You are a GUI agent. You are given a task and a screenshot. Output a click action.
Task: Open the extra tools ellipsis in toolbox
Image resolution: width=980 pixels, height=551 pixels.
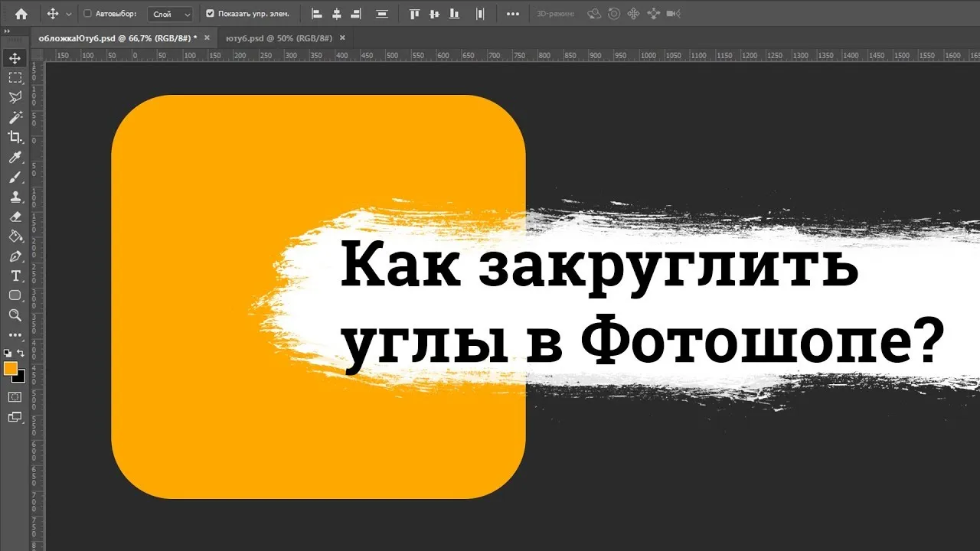(15, 335)
